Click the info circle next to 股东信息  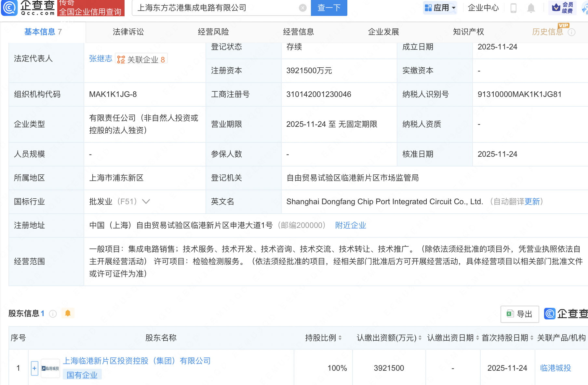pos(52,314)
